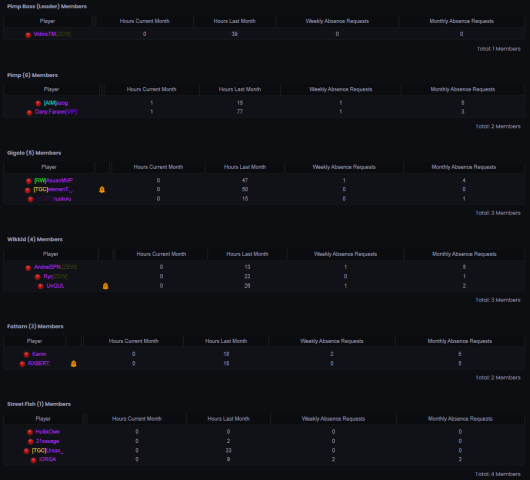Click the bell icon next to RXBERT.
Viewport: 530px width, 480px height.
pos(73,364)
